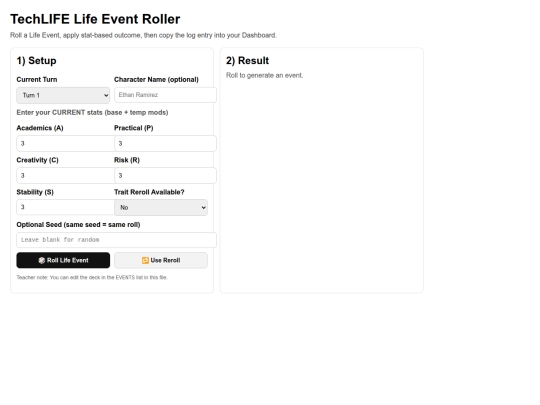The width and height of the screenshot is (540, 405).
Task: Click the dice icon on Roll Life Event
Action: (42, 260)
